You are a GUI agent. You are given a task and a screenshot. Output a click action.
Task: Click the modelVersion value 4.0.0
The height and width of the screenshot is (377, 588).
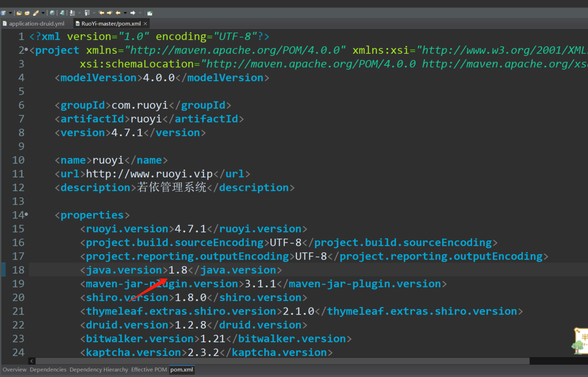pos(159,78)
